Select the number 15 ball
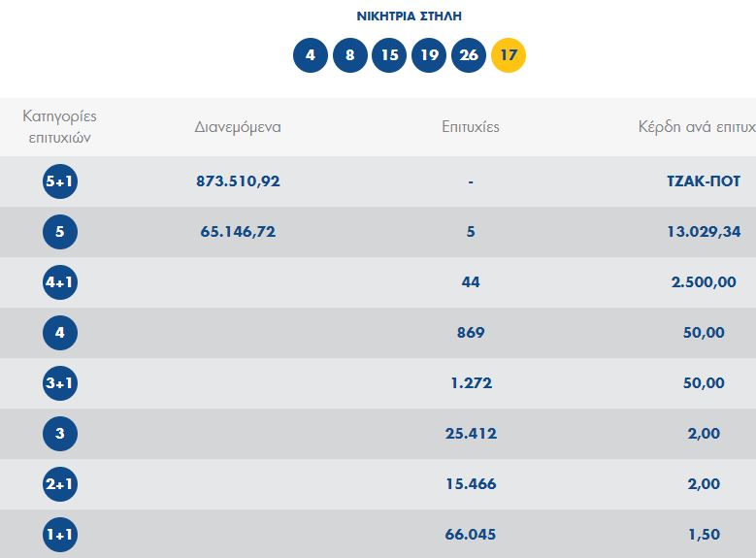Image resolution: width=756 pixels, height=558 pixels. pos(389,54)
